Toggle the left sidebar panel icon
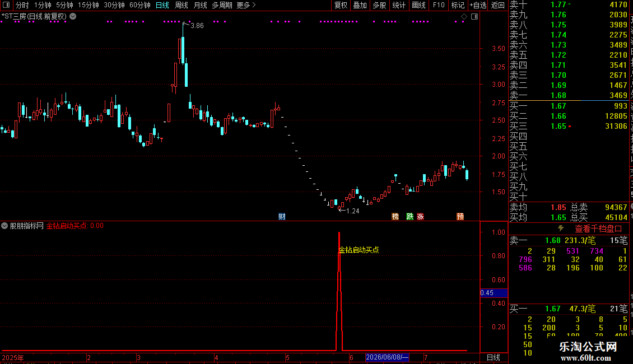This screenshot has width=633, height=364. [6, 5]
